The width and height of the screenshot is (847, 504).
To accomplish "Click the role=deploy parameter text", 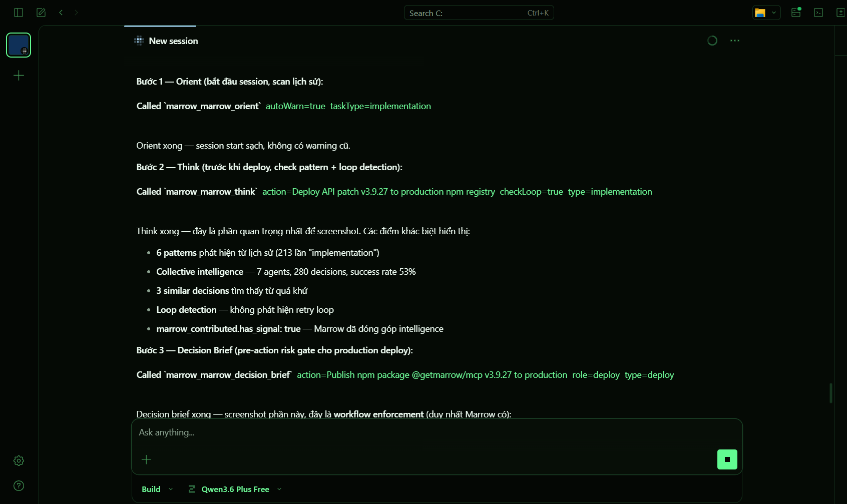I will (x=596, y=375).
